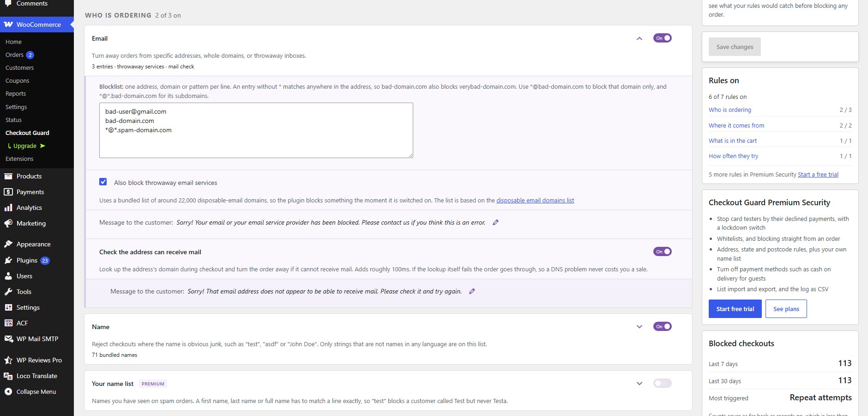Viewport: 868px width, 416px height.
Task: Click the Plugins plug icon
Action: [x=8, y=260]
